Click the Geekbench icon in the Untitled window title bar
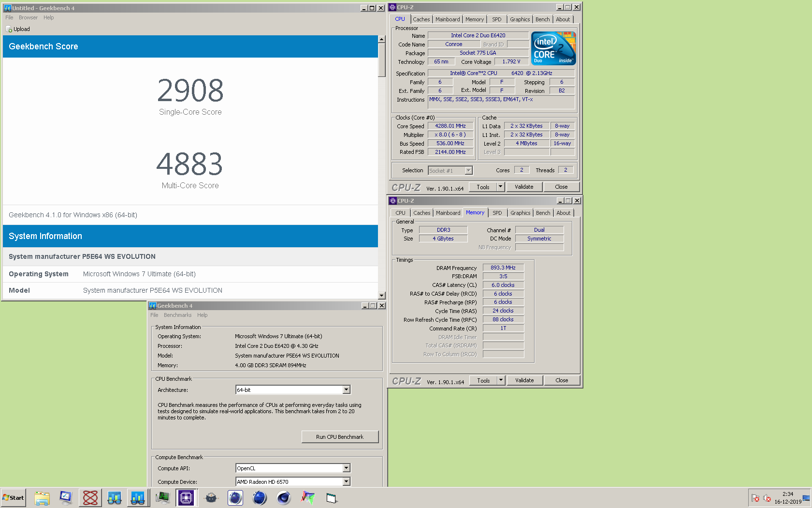812x508 pixels. click(x=7, y=8)
